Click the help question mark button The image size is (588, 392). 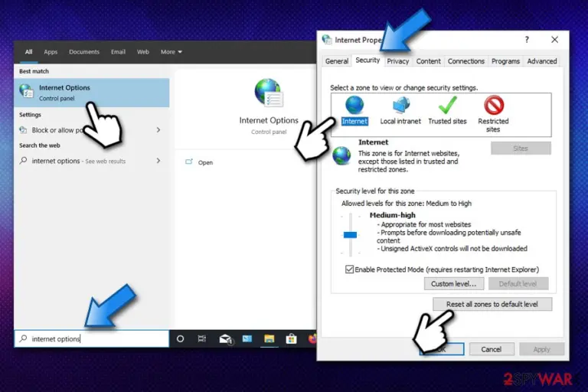[527, 39]
